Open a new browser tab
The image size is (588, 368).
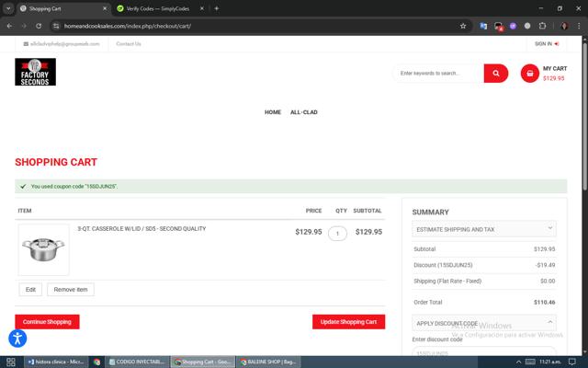click(x=217, y=8)
